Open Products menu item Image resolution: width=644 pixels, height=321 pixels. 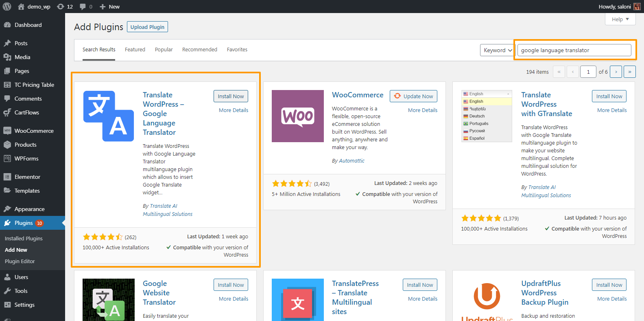[x=33, y=145]
